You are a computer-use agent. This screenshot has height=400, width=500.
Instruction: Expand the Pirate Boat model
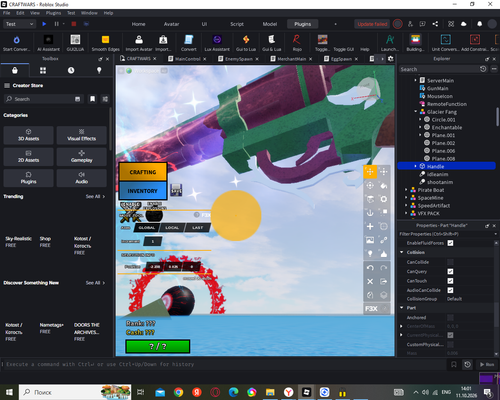coord(406,190)
